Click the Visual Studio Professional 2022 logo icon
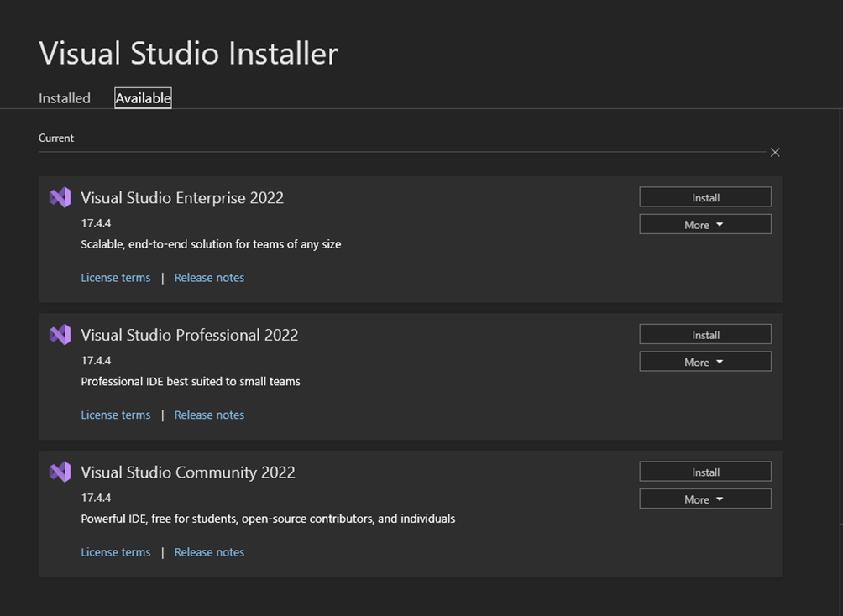843x616 pixels. click(x=60, y=335)
